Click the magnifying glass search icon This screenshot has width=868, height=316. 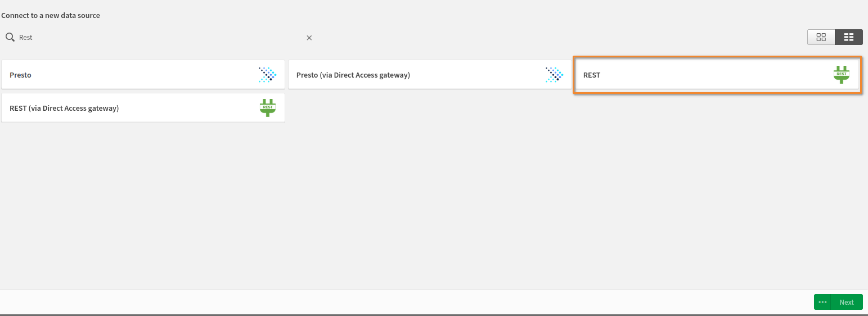click(x=10, y=37)
